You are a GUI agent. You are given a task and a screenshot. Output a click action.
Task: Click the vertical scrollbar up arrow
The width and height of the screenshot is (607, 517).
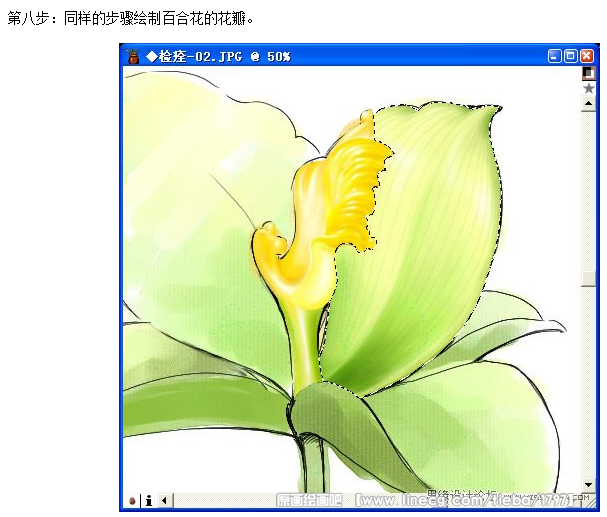(588, 103)
